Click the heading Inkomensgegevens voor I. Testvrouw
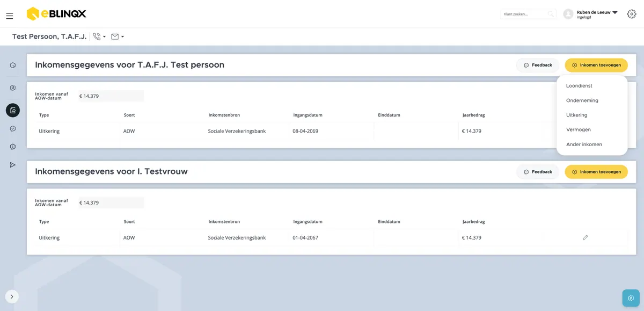Image resolution: width=644 pixels, height=311 pixels. pos(112,172)
